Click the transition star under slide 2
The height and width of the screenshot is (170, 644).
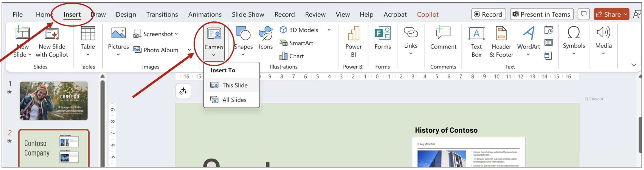pos(10,141)
